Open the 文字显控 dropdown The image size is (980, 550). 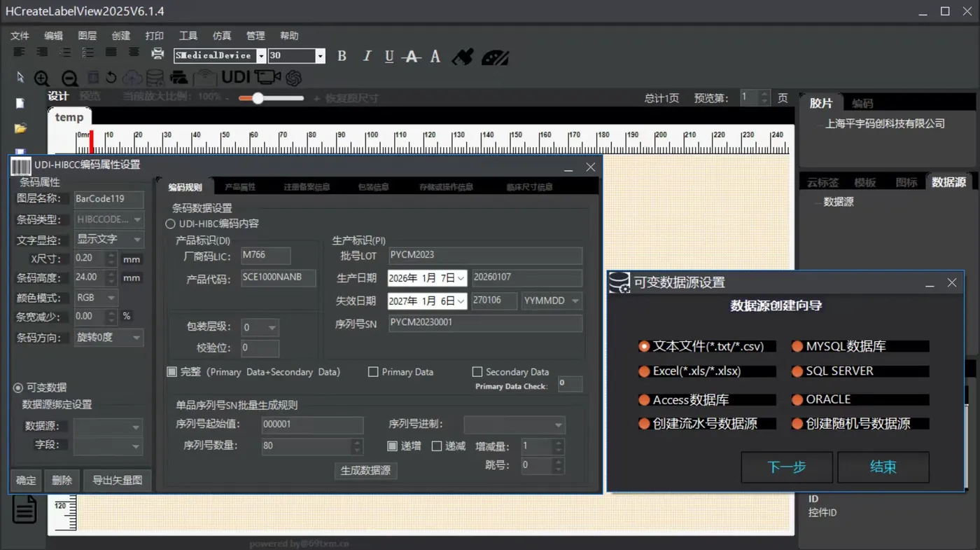click(108, 240)
